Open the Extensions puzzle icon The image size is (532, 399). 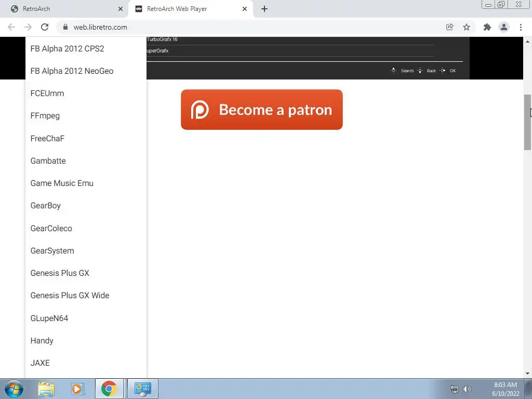(x=487, y=27)
